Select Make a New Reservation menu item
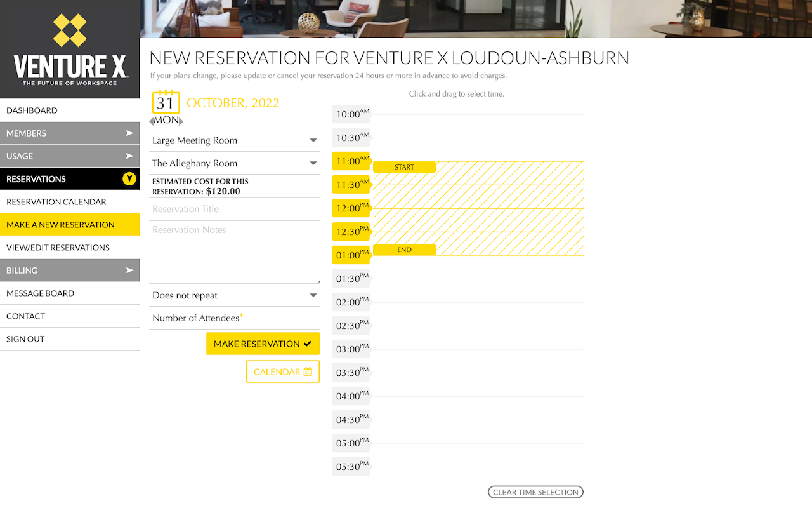This screenshot has width=812, height=508. click(70, 225)
